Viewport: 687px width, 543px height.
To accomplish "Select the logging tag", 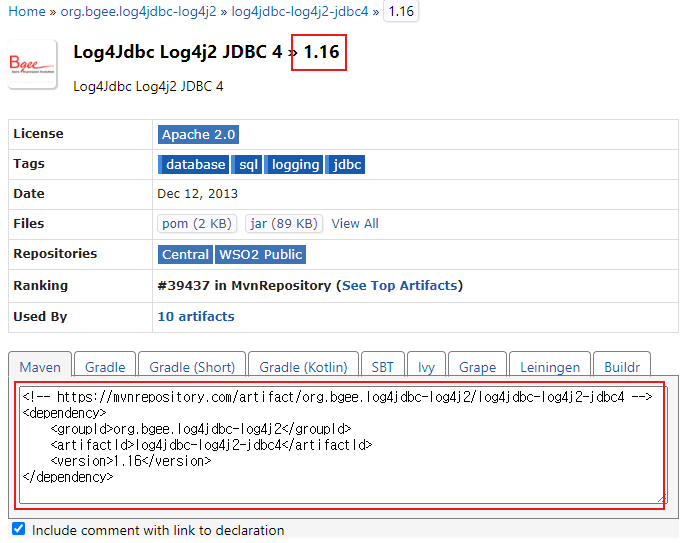I will pos(294,165).
